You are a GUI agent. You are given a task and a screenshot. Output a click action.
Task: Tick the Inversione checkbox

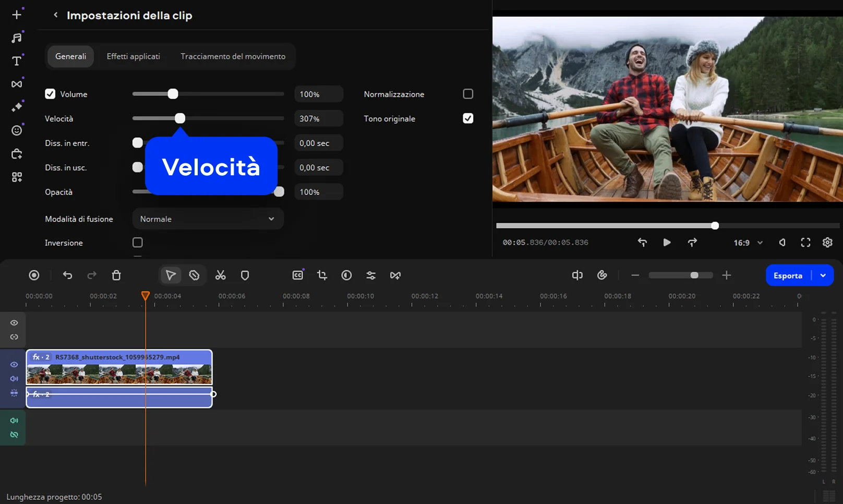[138, 243]
